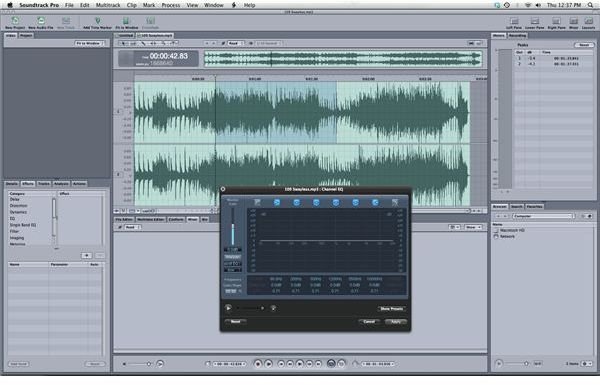Click the New Project toolbar icon
Image resolution: width=600 pixels, height=385 pixels.
coord(15,21)
